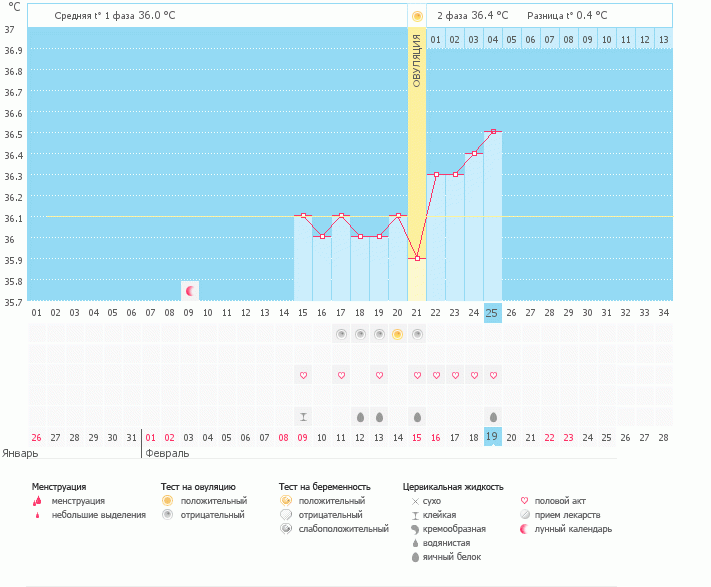
Task: Select temperature point 36.1 on cycle day 20
Action: (398, 215)
